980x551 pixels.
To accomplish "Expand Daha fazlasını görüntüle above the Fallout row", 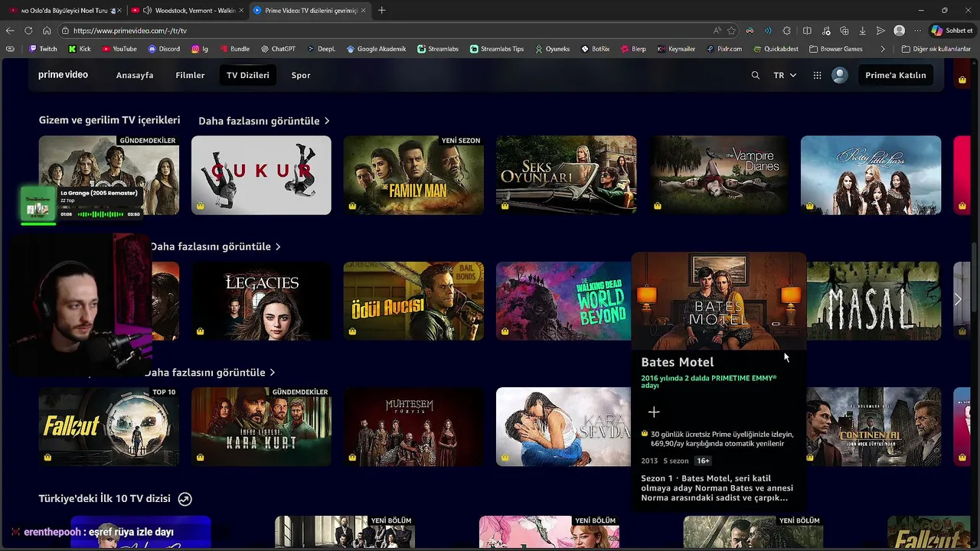I will click(211, 373).
